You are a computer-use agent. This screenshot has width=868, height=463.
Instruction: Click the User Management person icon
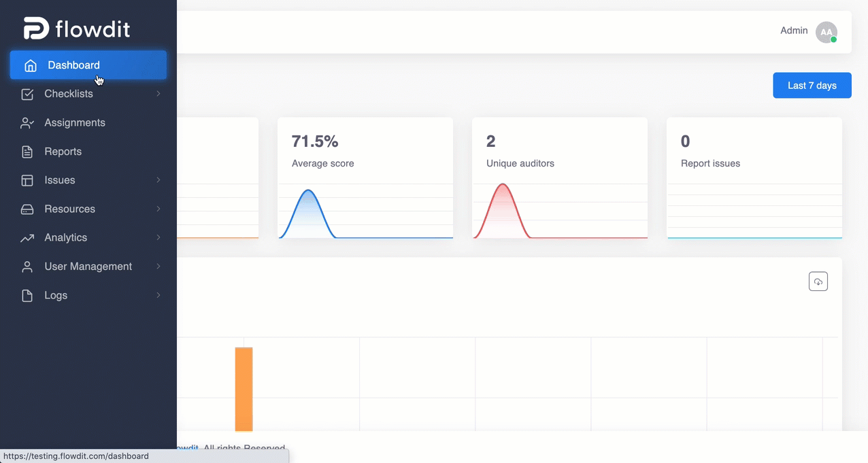coord(27,267)
